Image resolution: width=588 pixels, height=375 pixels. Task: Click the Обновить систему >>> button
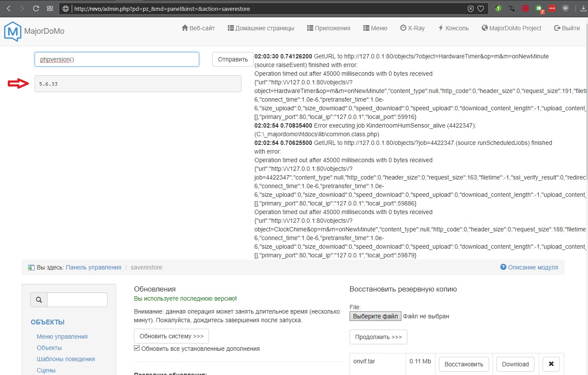tap(171, 336)
